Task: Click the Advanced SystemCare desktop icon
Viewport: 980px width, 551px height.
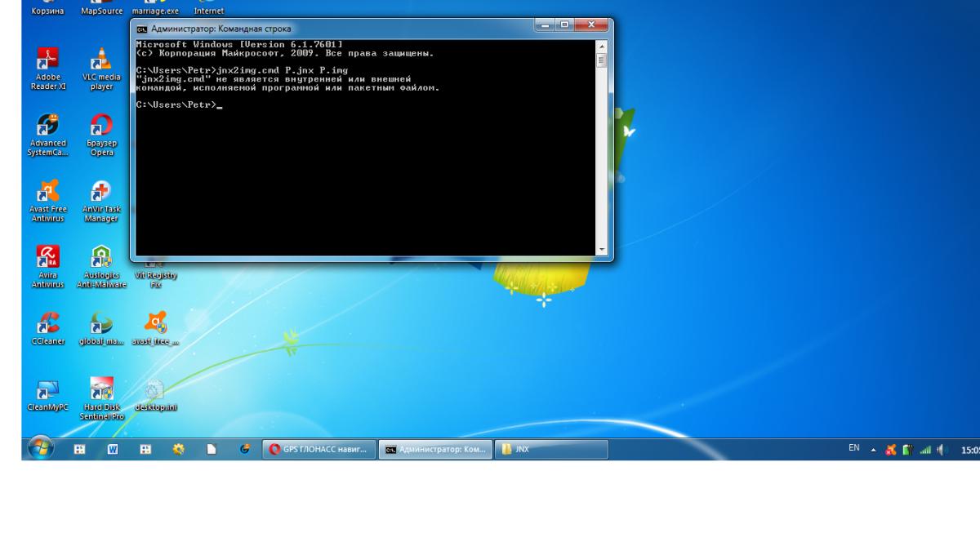Action: tap(47, 127)
